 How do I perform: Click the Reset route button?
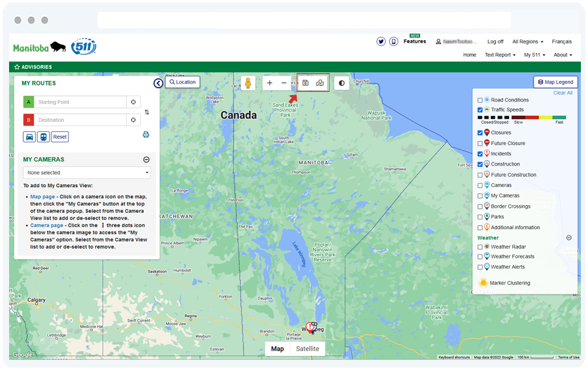tap(60, 137)
